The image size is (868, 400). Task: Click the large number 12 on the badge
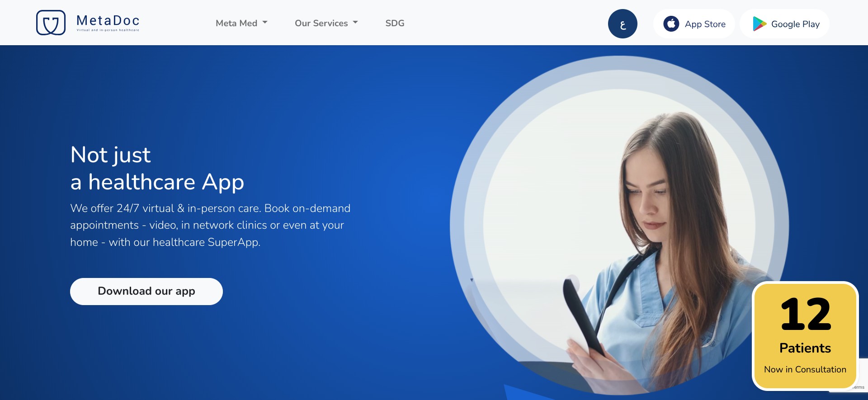click(805, 315)
